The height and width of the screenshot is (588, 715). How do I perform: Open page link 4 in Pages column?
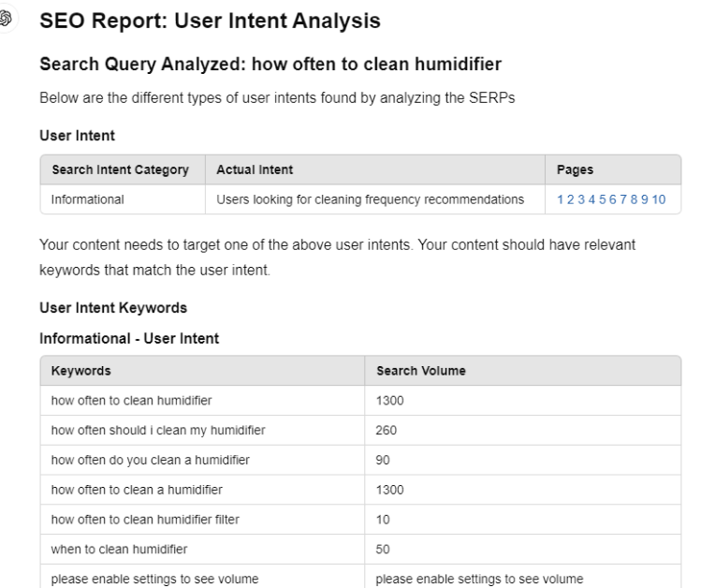tap(591, 199)
